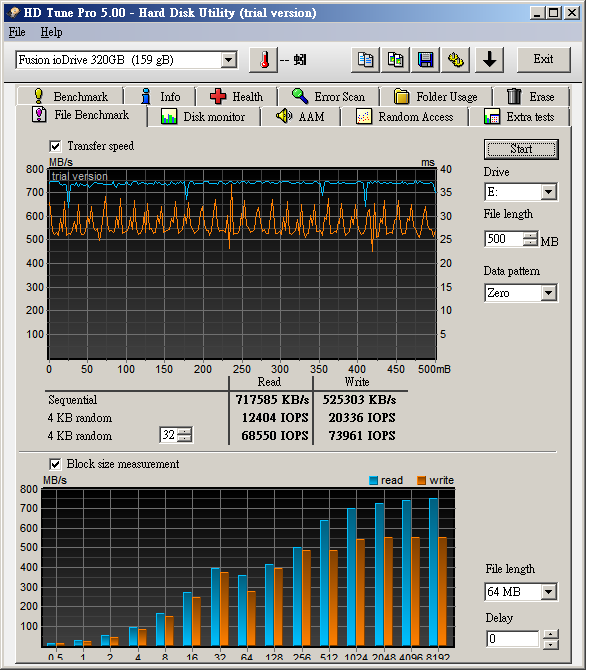Select the File Benchmark tab

point(81,115)
